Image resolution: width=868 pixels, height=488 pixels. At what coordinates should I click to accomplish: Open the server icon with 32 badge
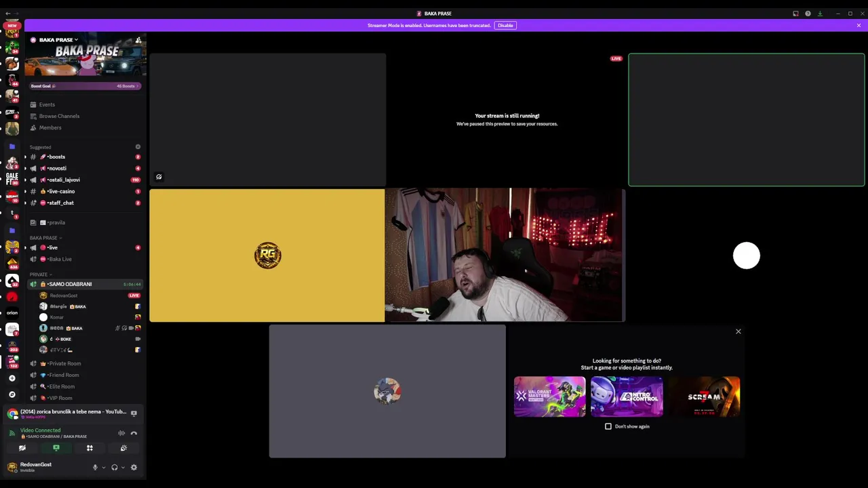tap(12, 279)
